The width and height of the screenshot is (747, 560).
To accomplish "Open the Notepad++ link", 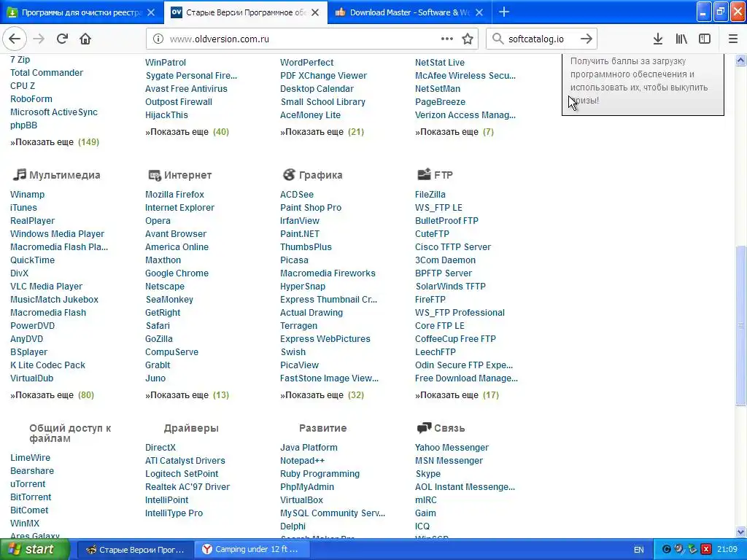I will pos(302,461).
